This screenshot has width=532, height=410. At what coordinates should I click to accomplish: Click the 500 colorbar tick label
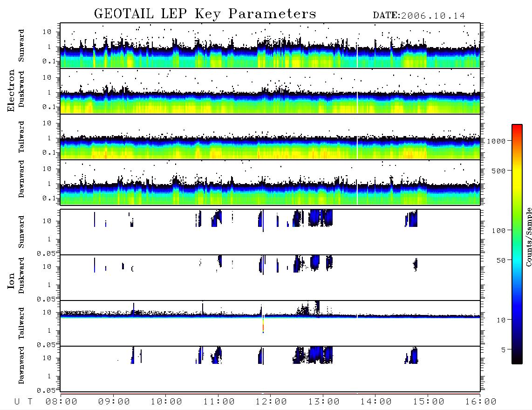(x=498, y=171)
